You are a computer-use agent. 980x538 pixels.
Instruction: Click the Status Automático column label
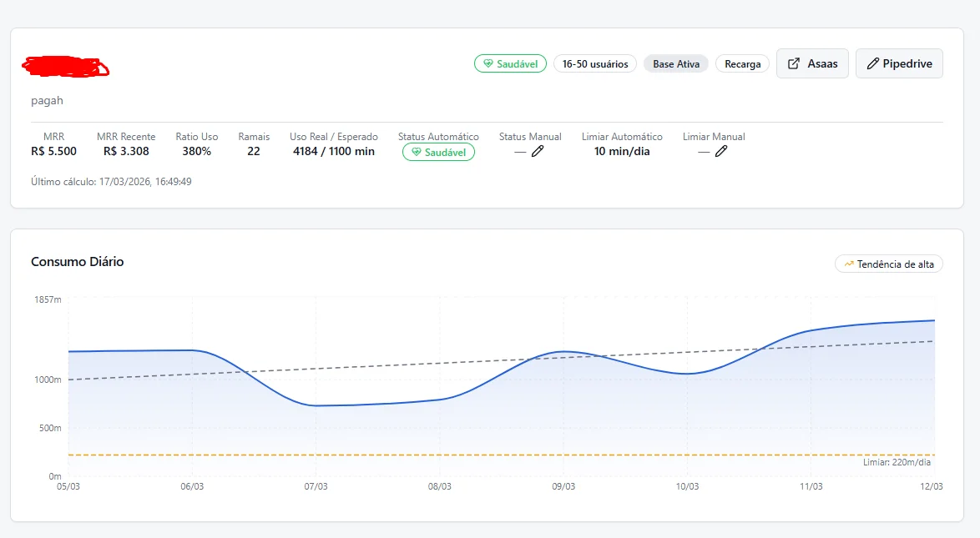point(438,137)
